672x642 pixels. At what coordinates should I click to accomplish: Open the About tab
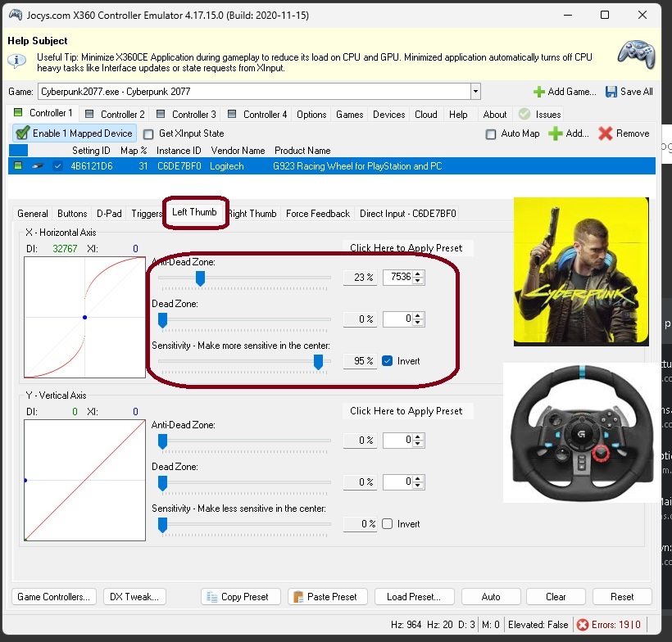pyautogui.click(x=494, y=115)
